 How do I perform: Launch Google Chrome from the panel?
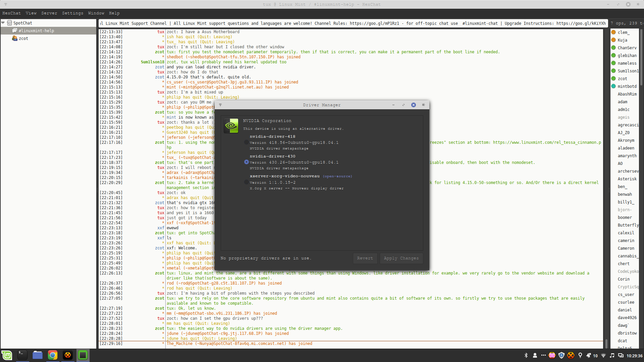(x=53, y=355)
